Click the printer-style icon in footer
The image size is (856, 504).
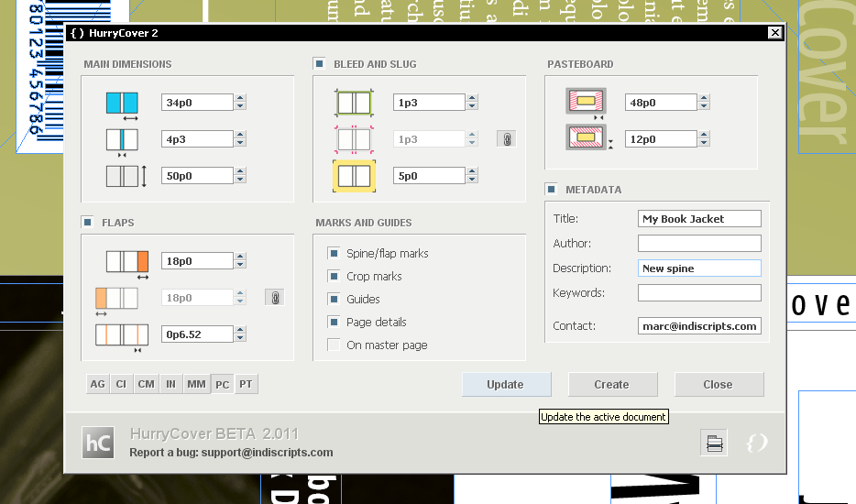pyautogui.click(x=715, y=444)
